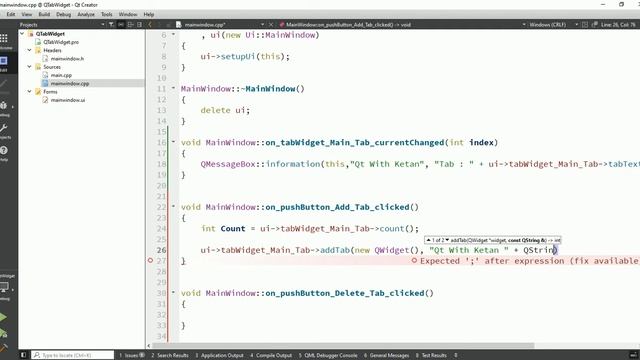Open the mainwindow.cpp open documents dropdown

pyautogui.click(x=262, y=24)
